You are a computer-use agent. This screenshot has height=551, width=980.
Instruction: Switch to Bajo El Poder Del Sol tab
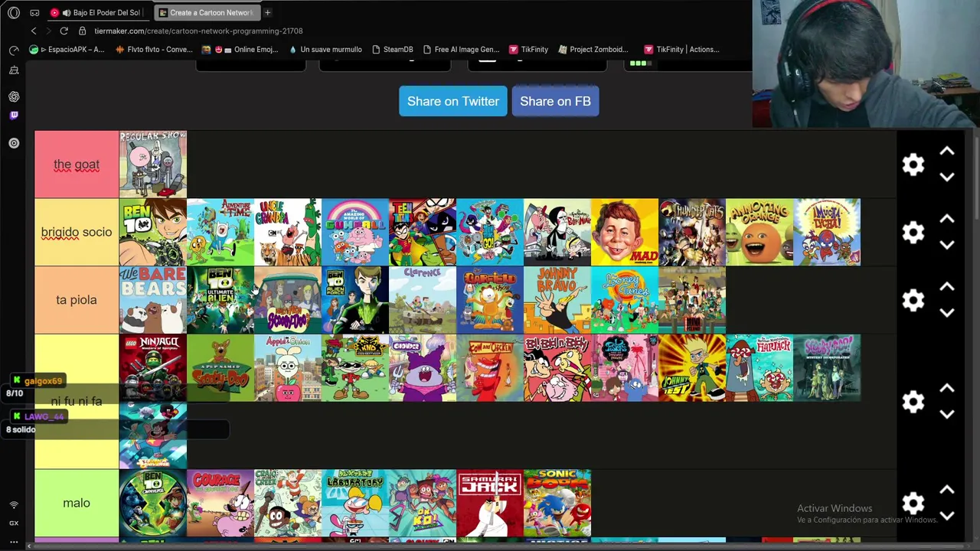click(x=100, y=12)
